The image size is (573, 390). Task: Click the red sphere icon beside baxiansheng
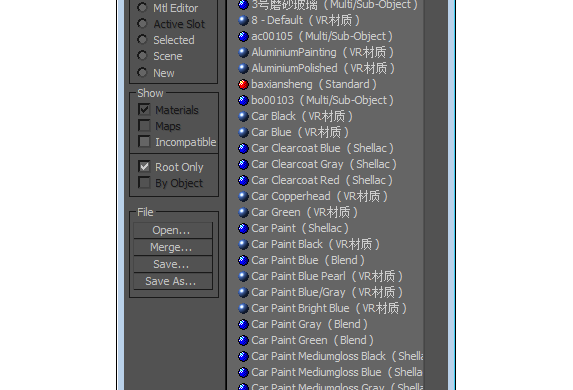click(243, 84)
